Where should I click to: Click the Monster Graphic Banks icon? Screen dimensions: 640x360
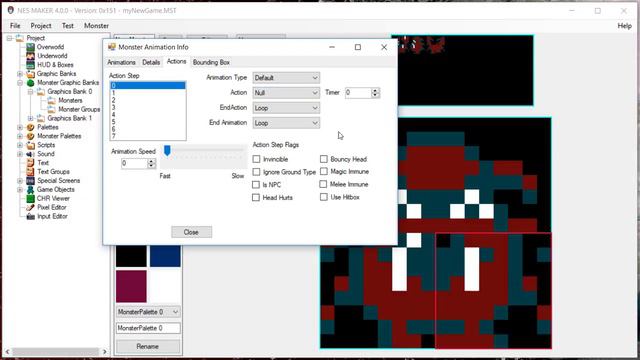[31, 83]
